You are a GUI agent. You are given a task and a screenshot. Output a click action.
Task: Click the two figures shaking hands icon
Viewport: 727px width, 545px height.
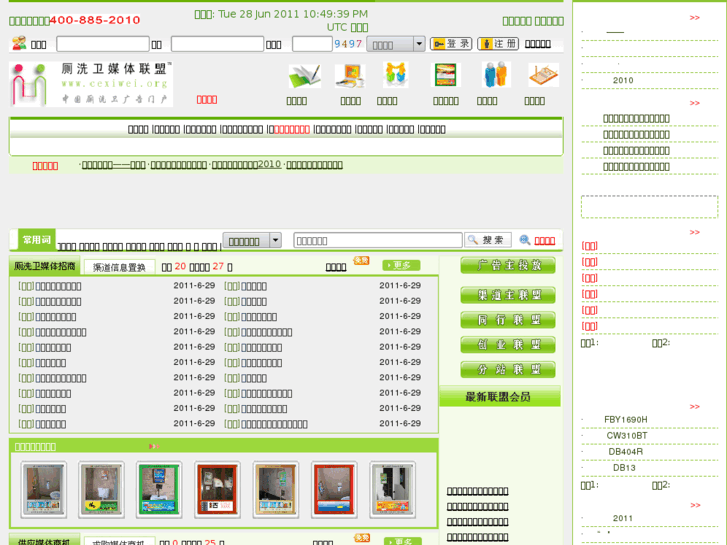(395, 75)
